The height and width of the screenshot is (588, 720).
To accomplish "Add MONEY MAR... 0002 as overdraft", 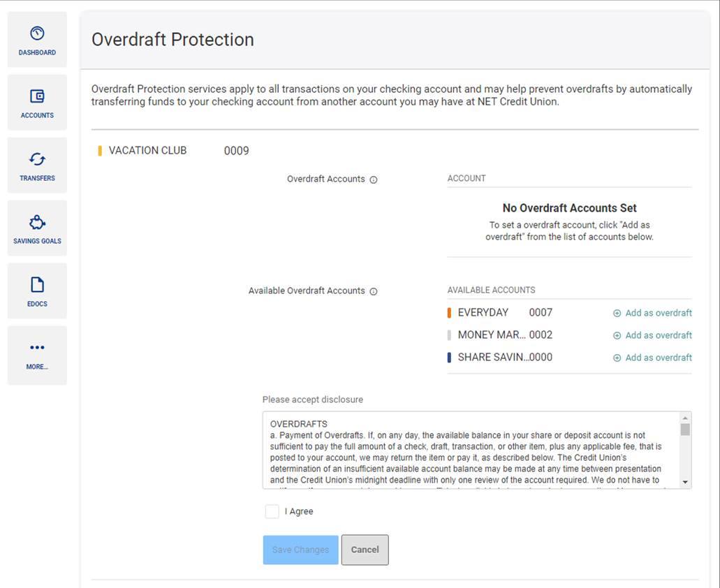I will (x=652, y=335).
